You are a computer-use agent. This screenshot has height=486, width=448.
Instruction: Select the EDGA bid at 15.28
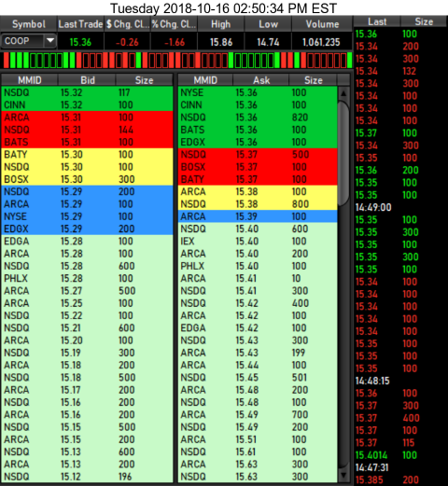(x=87, y=242)
